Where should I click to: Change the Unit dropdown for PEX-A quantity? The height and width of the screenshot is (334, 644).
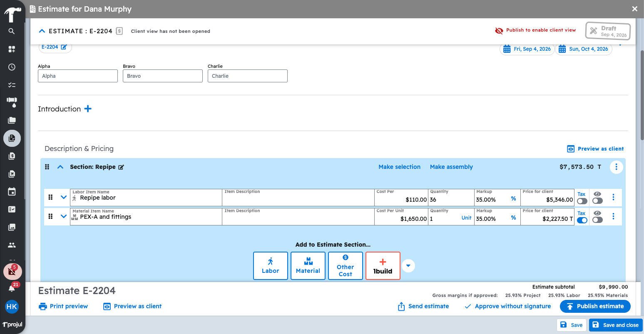466,218
